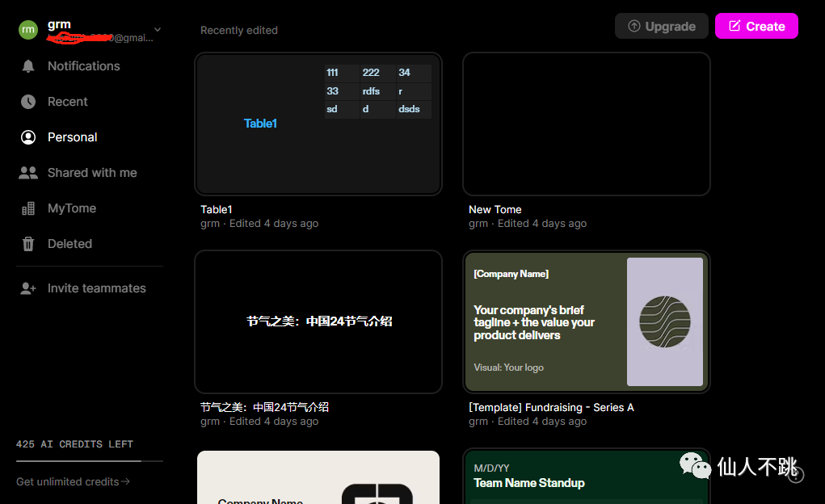Click the grm account name
The height and width of the screenshot is (504, 825).
[x=59, y=24]
